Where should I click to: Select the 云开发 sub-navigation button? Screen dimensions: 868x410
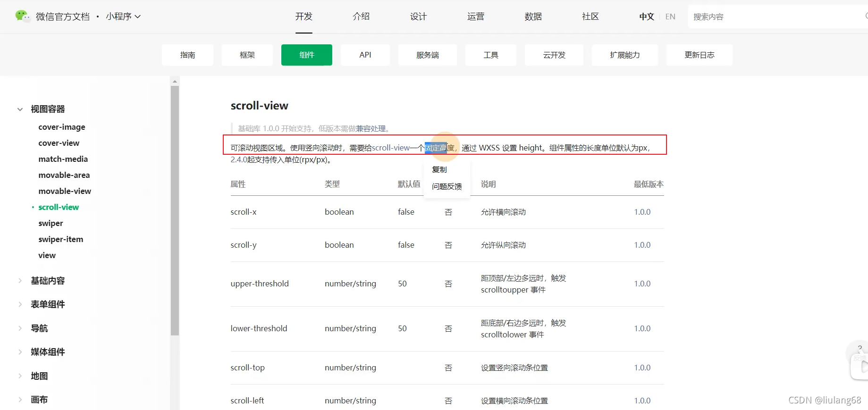pyautogui.click(x=554, y=55)
